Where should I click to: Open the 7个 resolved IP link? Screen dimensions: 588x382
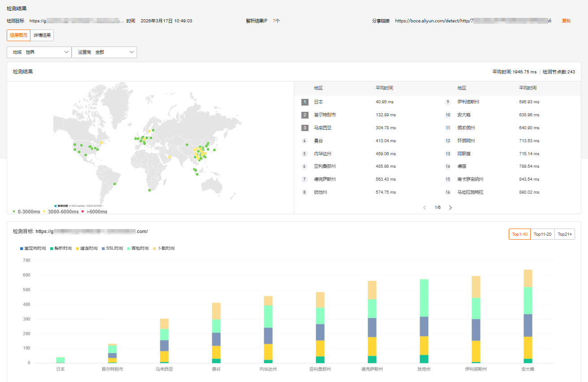(276, 21)
